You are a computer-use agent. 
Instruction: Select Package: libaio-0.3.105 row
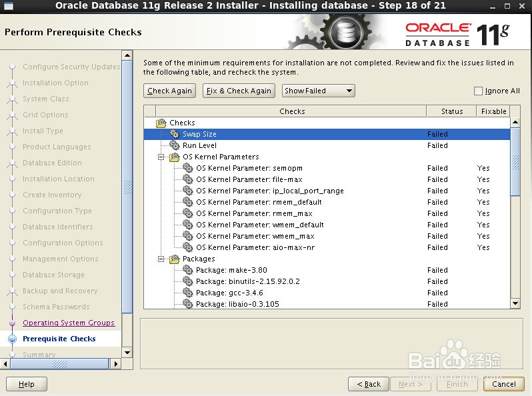327,304
